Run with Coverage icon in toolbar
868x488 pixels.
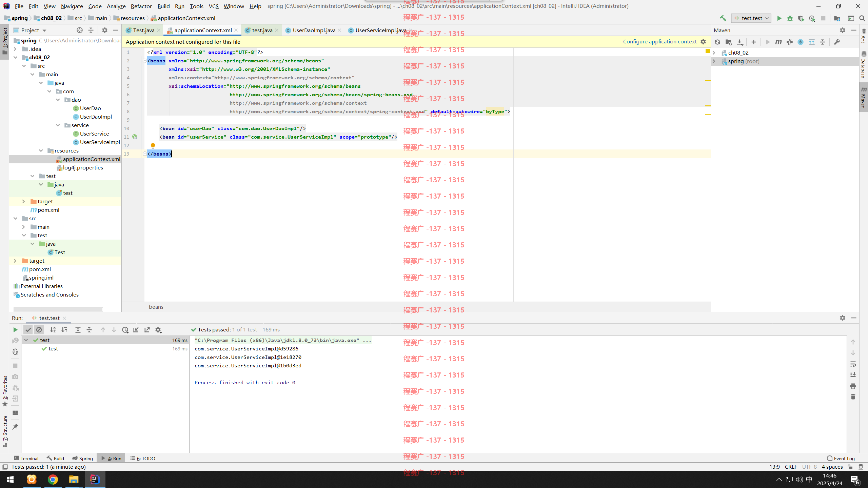(801, 18)
